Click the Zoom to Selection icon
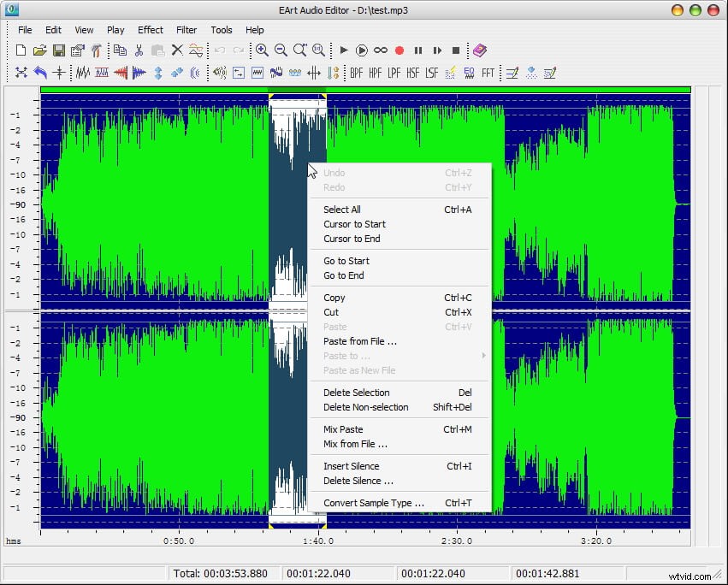 [x=299, y=50]
